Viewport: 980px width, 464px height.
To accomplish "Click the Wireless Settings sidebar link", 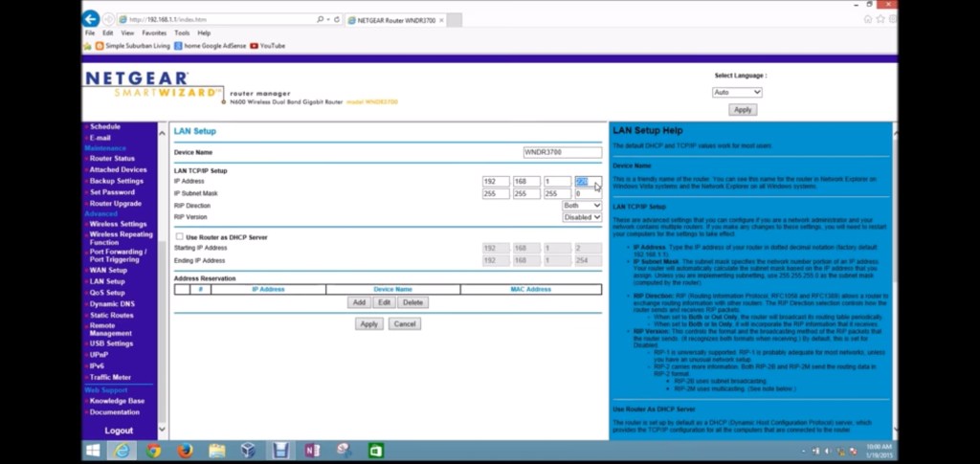I will pyautogui.click(x=118, y=224).
